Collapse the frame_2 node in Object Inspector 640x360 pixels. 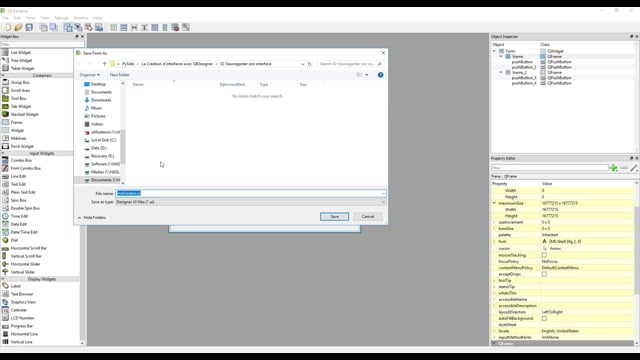point(501,72)
